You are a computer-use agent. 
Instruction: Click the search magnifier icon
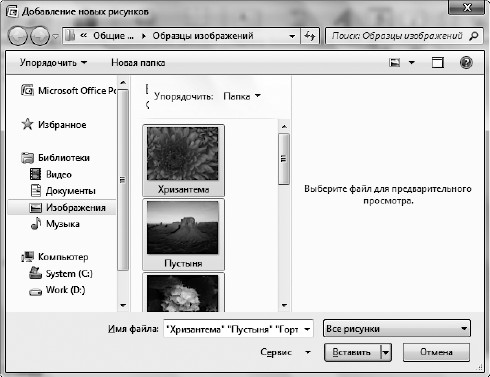(474, 36)
